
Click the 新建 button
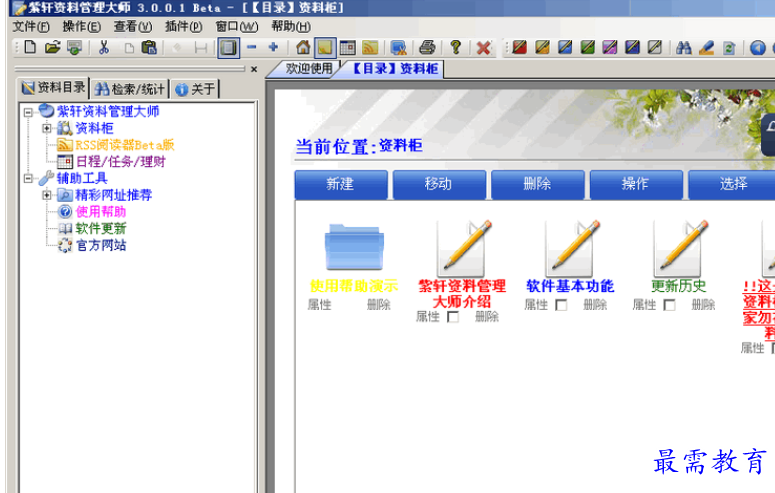[341, 184]
